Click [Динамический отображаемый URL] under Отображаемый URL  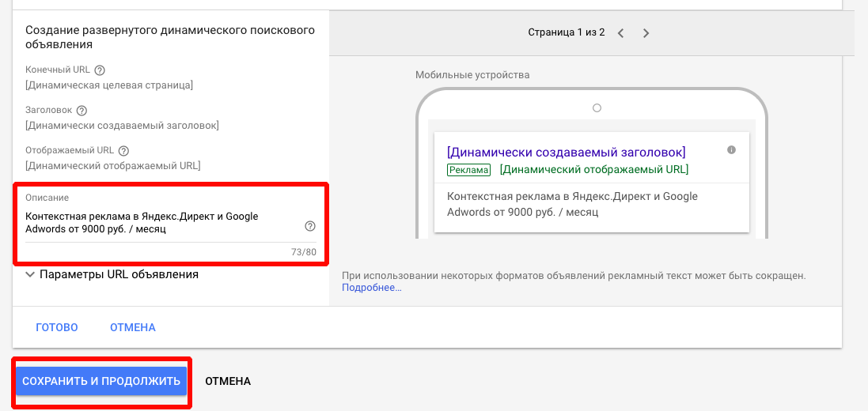[113, 165]
